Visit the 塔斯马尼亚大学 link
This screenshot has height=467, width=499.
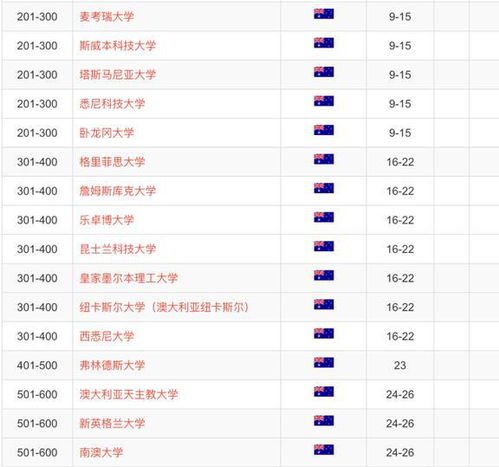pos(118,75)
